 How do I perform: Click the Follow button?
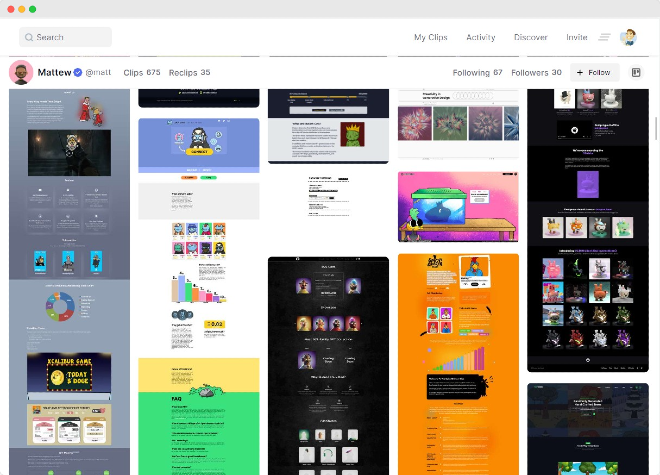593,73
